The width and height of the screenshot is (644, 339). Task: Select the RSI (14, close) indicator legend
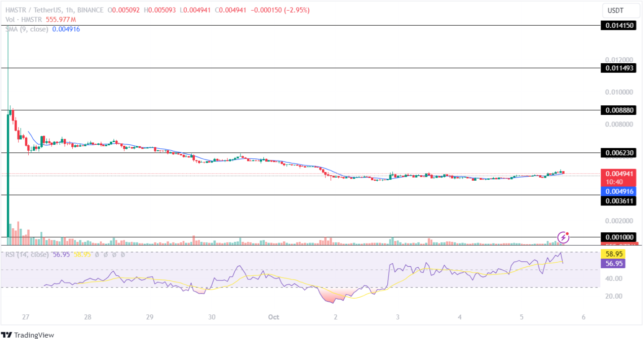(x=27, y=254)
